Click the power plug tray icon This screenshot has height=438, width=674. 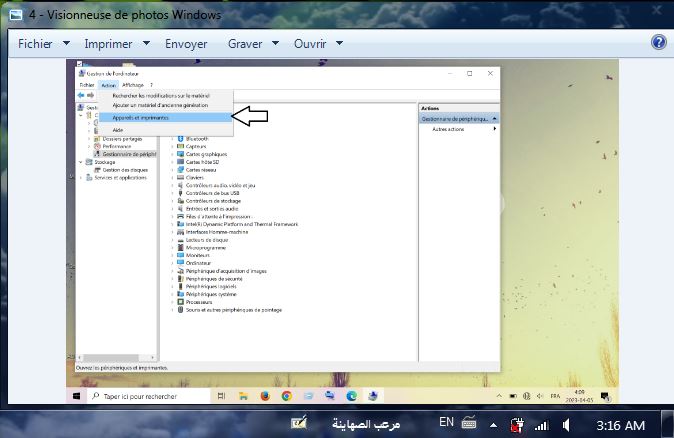(x=517, y=425)
